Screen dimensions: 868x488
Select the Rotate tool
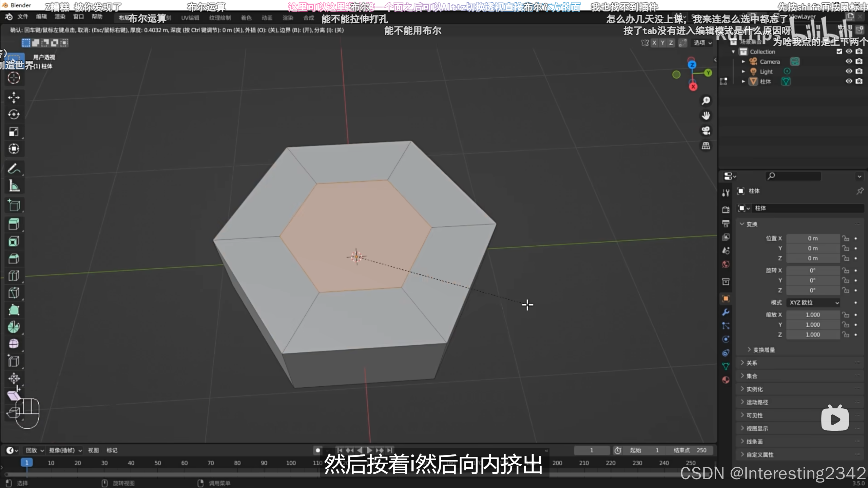(x=14, y=115)
